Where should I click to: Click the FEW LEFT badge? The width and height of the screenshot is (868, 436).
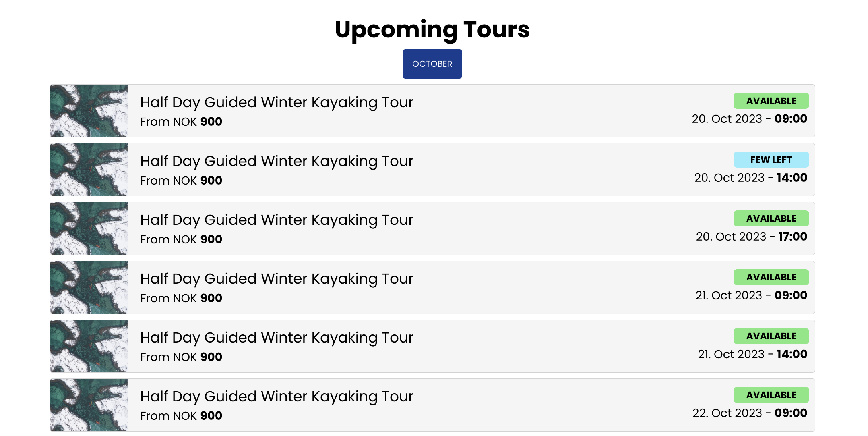[771, 160]
